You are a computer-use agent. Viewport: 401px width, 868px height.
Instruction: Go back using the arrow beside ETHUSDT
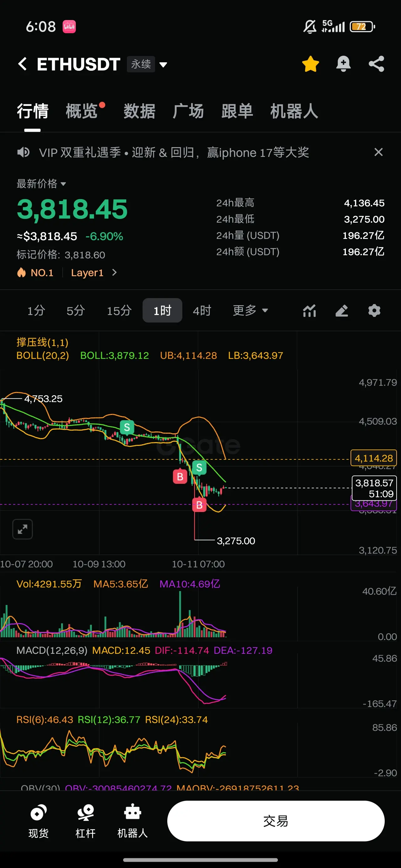point(22,64)
